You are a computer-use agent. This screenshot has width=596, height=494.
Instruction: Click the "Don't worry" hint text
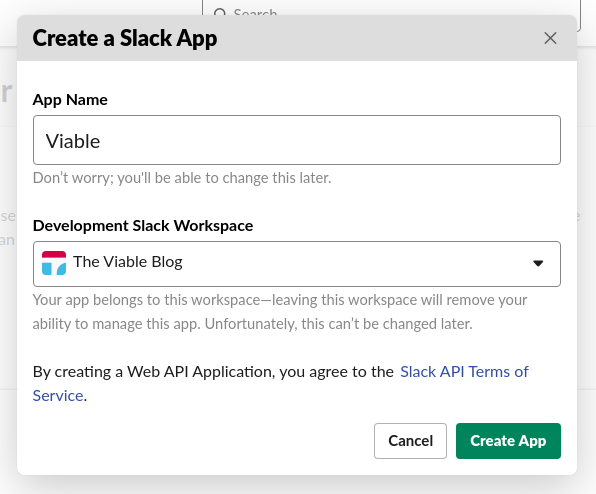click(182, 178)
